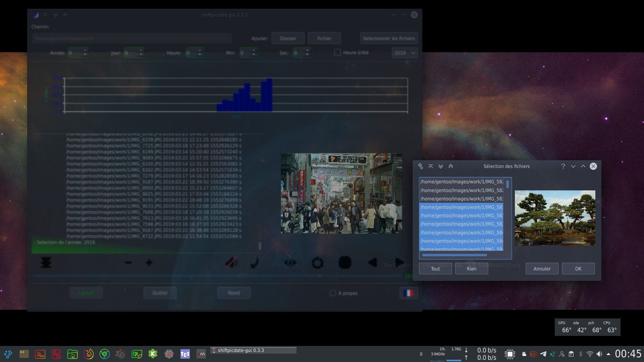Toggle the Heure d'été checkbox
Screen dimensions: 644x362
pos(337,53)
